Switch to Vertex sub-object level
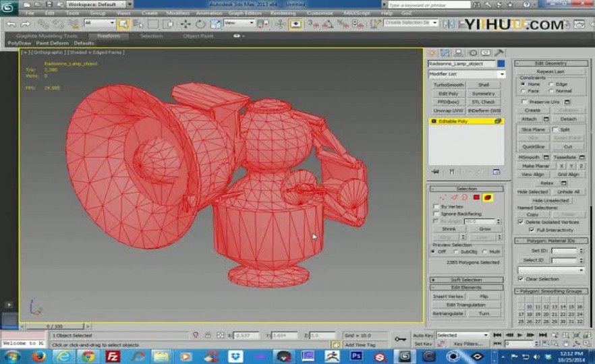 coord(443,197)
